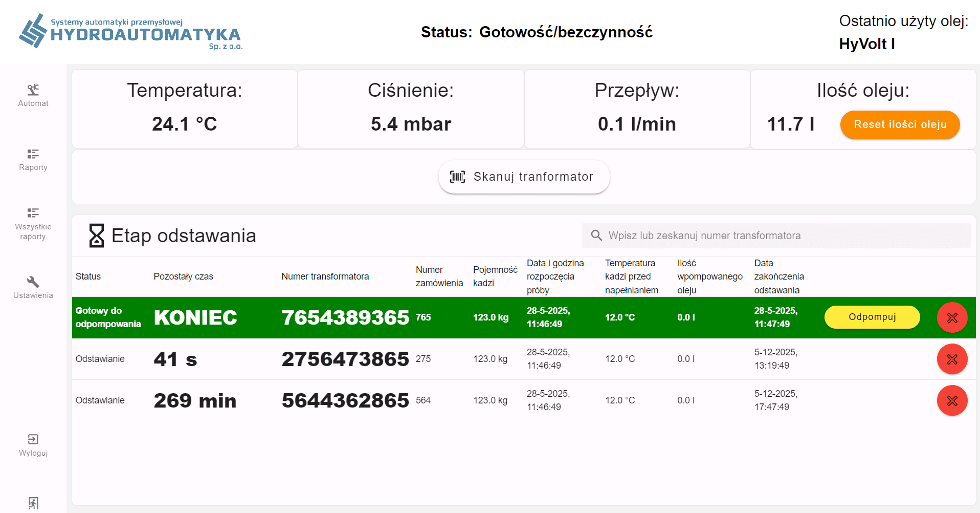Click the Hydroautomatyka company logo
This screenshot has width=980, height=513.
tap(131, 32)
